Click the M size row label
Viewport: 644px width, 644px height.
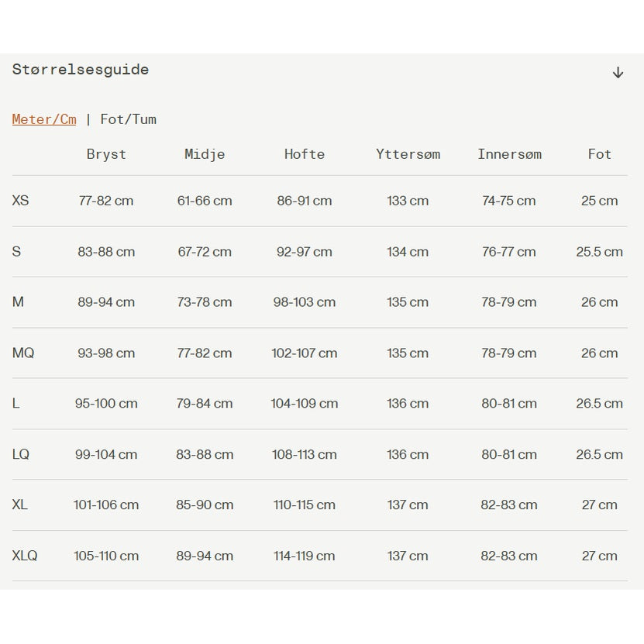[19, 302]
